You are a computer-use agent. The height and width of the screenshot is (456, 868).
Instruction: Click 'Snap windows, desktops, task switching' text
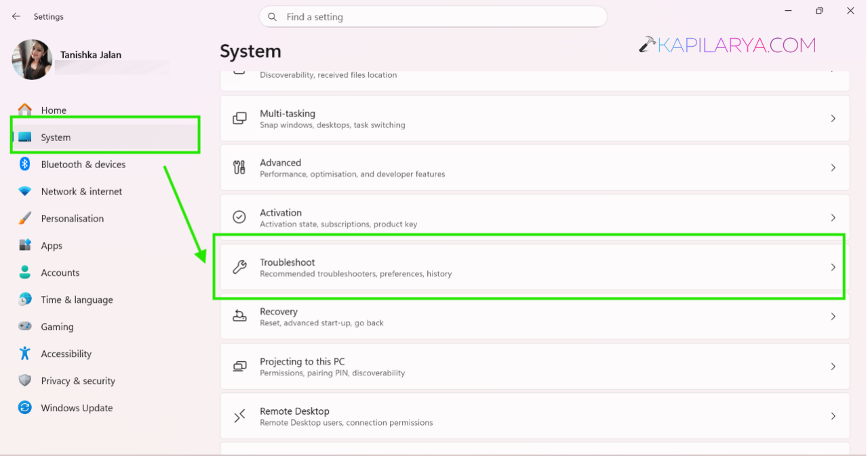click(x=332, y=125)
